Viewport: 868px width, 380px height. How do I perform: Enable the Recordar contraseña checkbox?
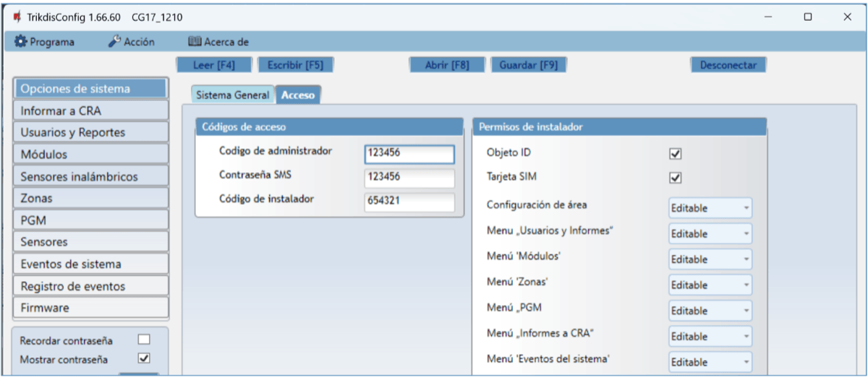tap(144, 340)
